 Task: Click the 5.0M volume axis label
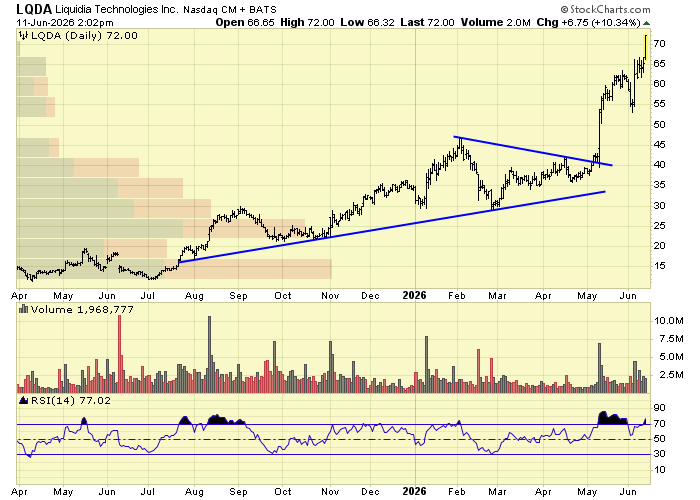(x=671, y=357)
